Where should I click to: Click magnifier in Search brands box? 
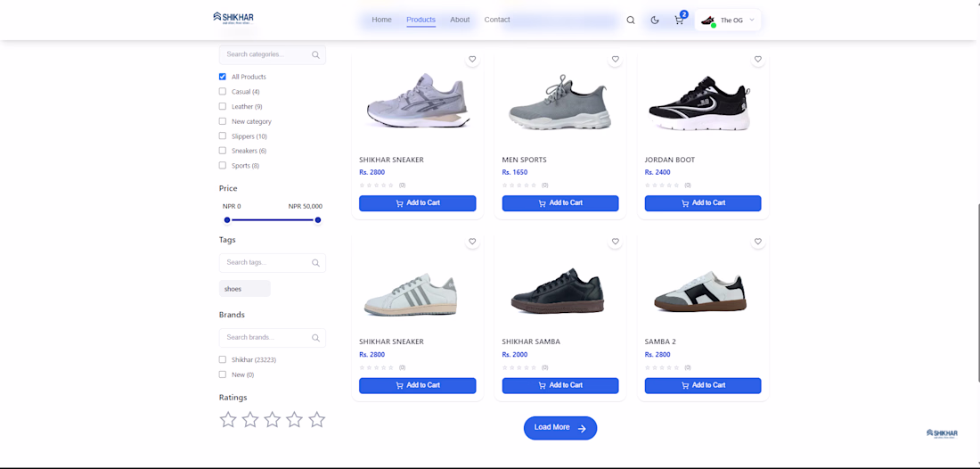[315, 338]
